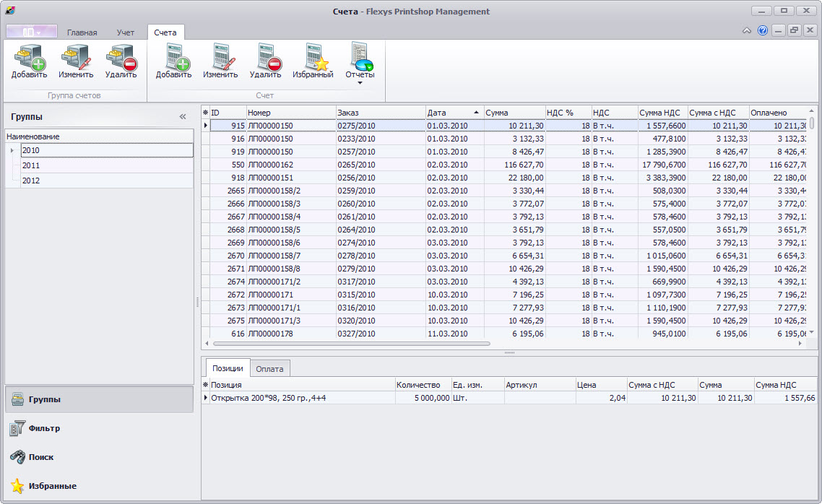Select invoice row with order 0257/2010
This screenshot has height=504, width=822.
pyautogui.click(x=509, y=152)
